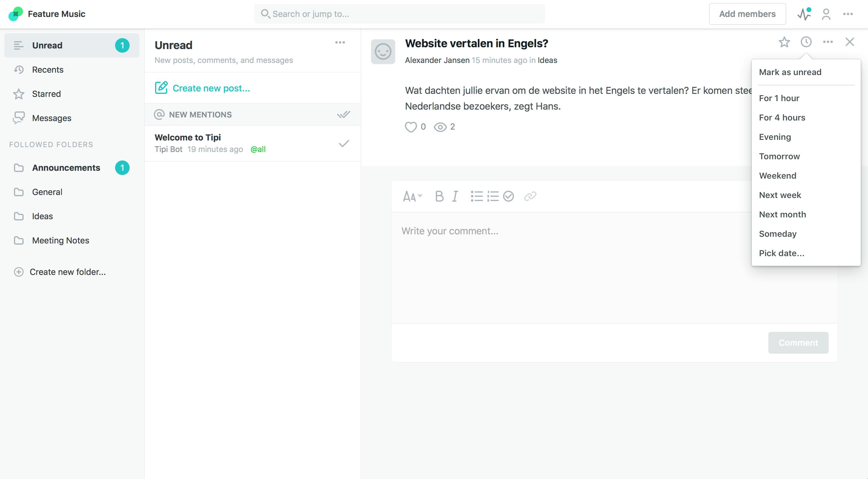Open the font style Aa dropdown
Screen dimensions: 868x479
[x=412, y=196]
